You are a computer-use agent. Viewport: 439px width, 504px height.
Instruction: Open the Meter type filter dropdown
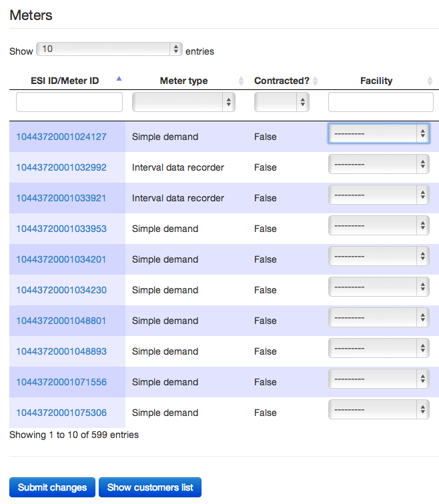point(183,102)
